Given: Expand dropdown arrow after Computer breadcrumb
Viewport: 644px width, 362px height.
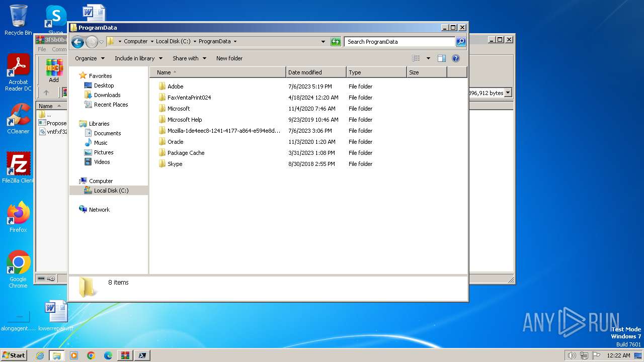Looking at the screenshot, I should coord(152,42).
